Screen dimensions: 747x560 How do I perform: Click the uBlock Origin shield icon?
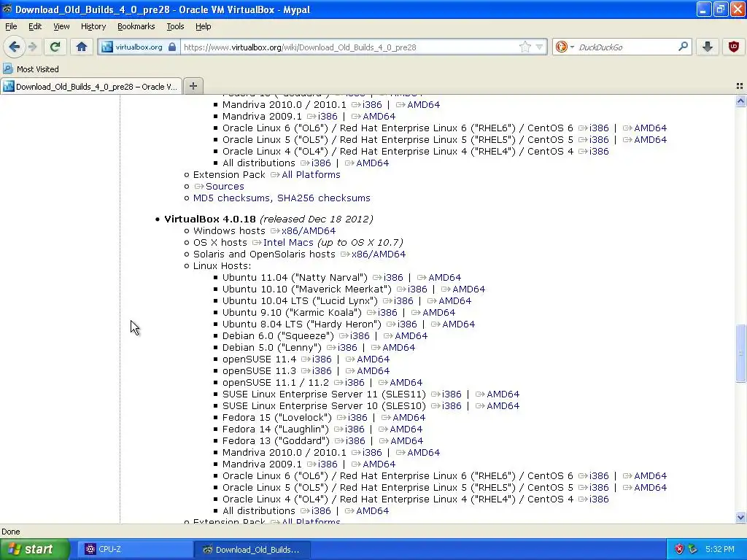(734, 47)
